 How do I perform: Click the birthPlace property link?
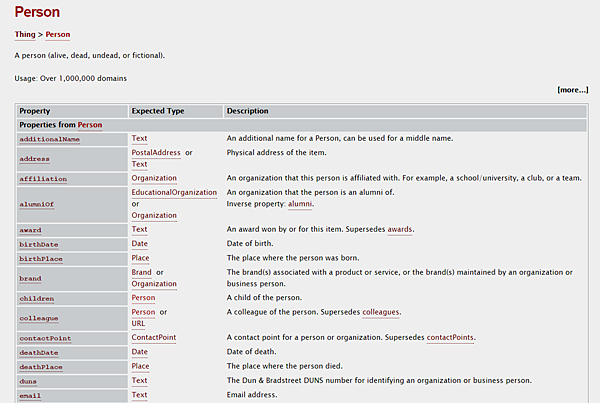(42, 258)
